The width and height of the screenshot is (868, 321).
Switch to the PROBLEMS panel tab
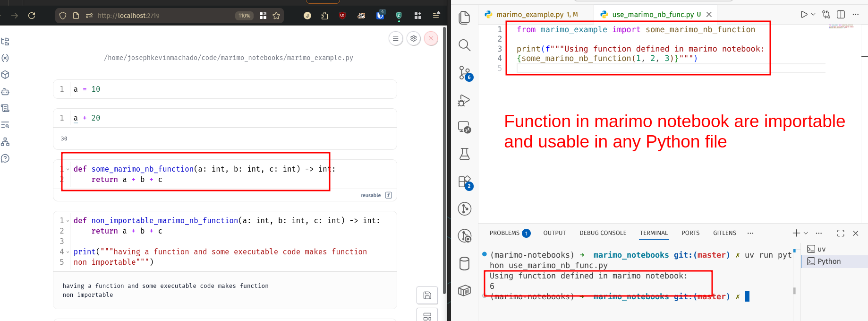point(504,233)
